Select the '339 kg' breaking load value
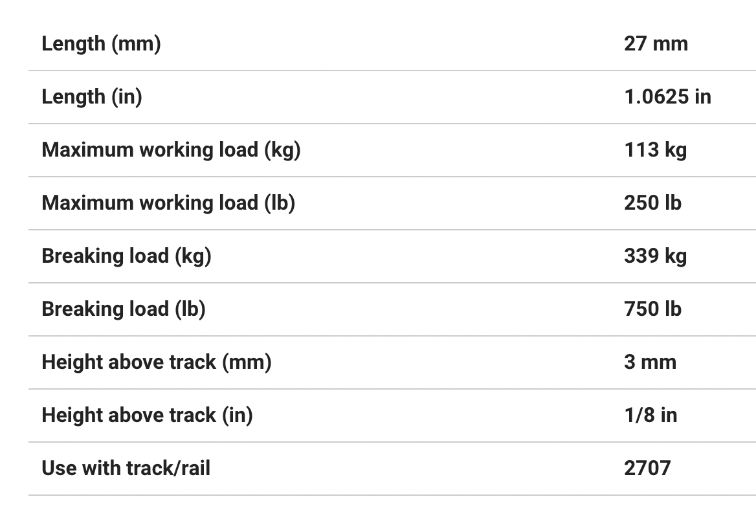This screenshot has width=756, height=532. coord(655,256)
